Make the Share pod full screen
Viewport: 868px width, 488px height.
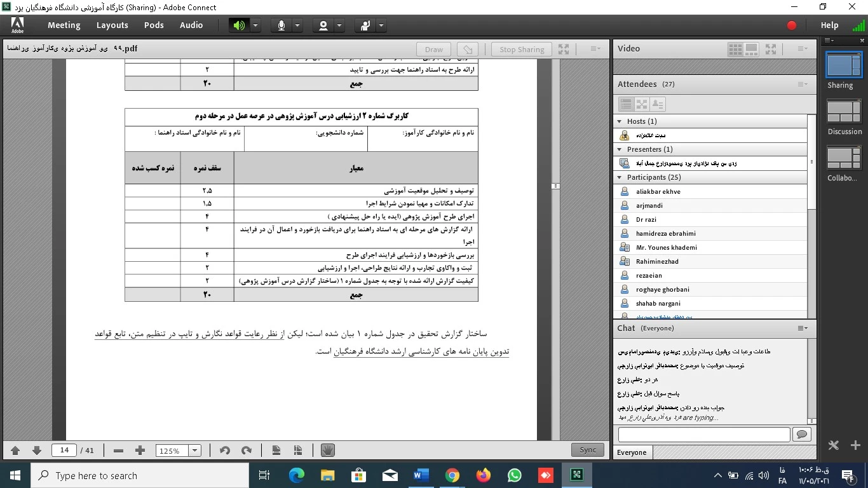click(x=564, y=49)
